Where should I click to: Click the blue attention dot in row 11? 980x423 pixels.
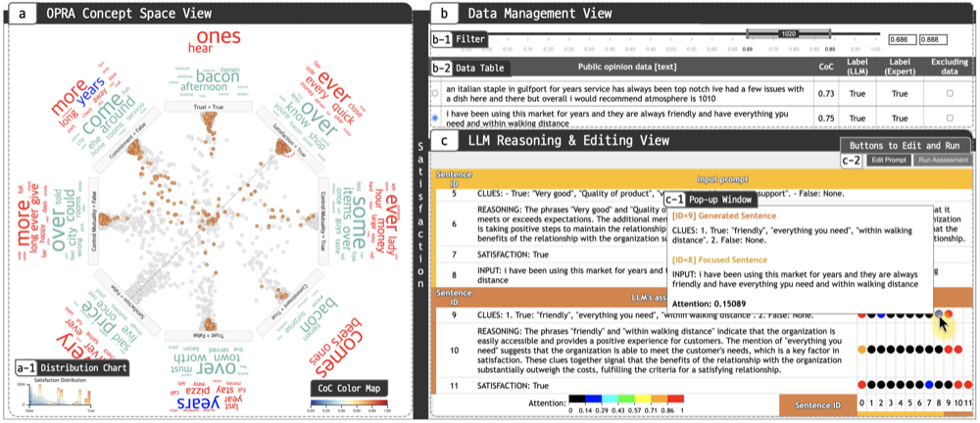point(929,386)
